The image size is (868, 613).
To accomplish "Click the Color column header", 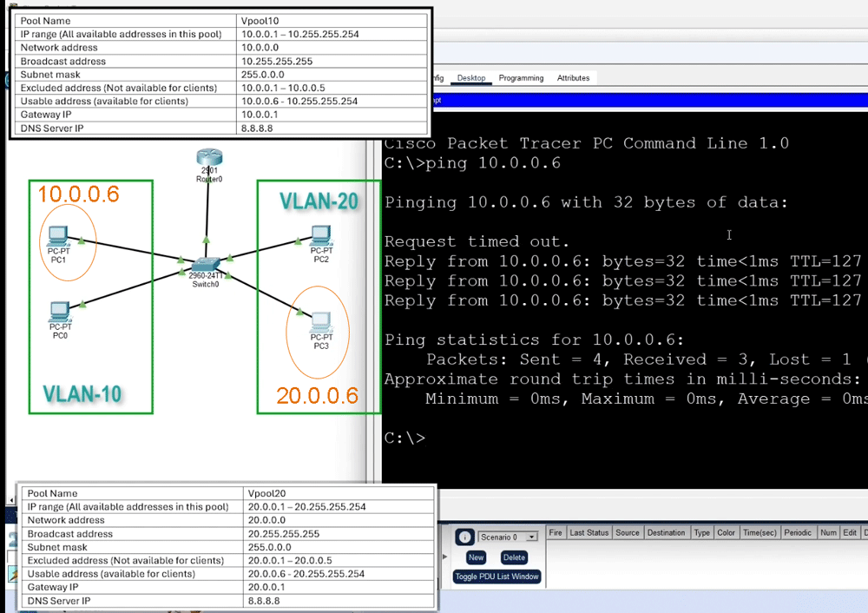I will pyautogui.click(x=726, y=533).
